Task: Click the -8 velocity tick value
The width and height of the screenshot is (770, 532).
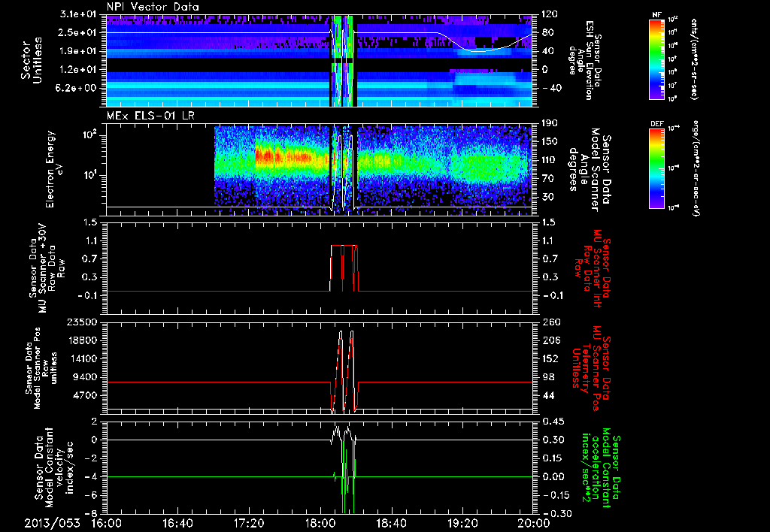Action: [91, 513]
